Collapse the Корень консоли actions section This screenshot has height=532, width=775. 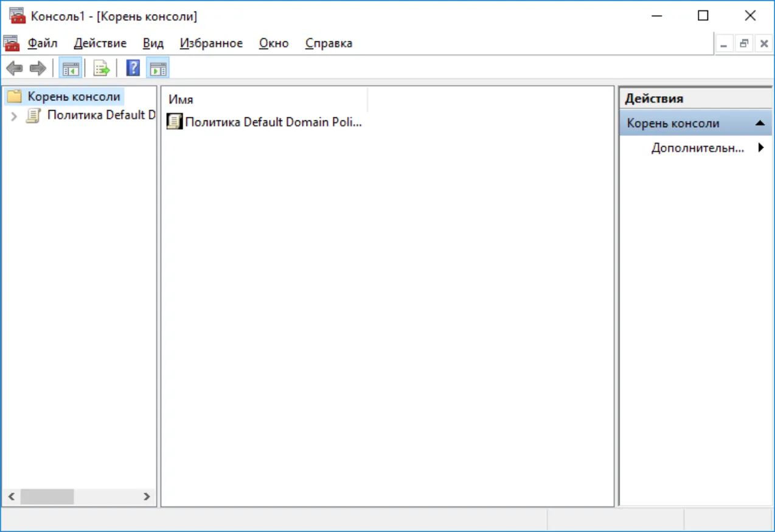click(760, 123)
